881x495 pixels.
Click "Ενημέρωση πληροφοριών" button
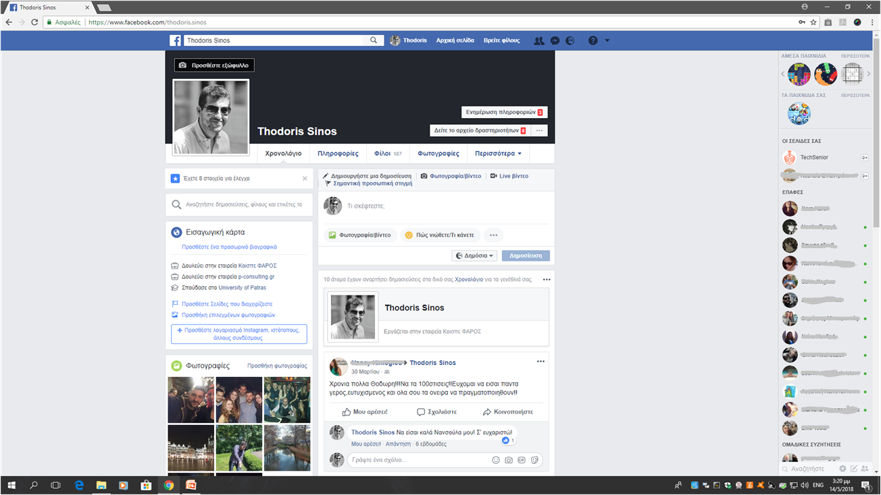[504, 112]
